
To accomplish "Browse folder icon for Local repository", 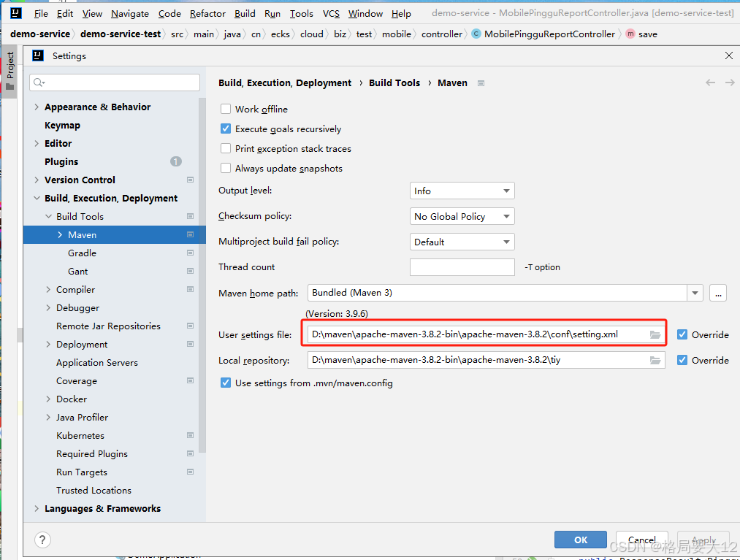I will (x=655, y=360).
